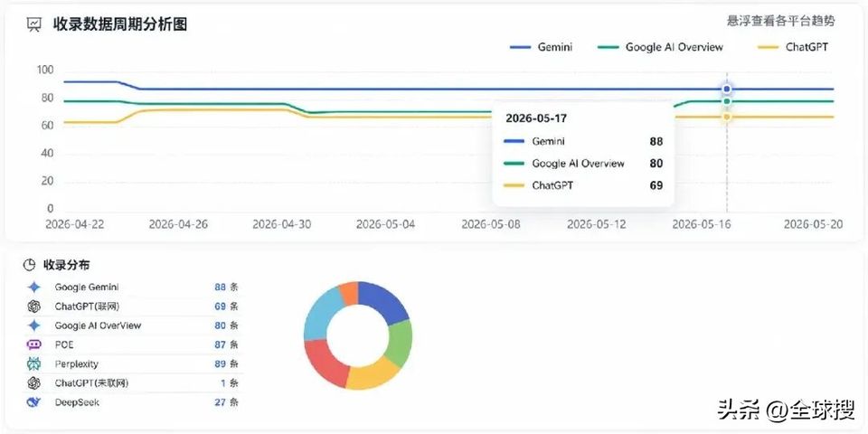Click the yellow ChatGPT data point marker
The height and width of the screenshot is (434, 868).
727,117
